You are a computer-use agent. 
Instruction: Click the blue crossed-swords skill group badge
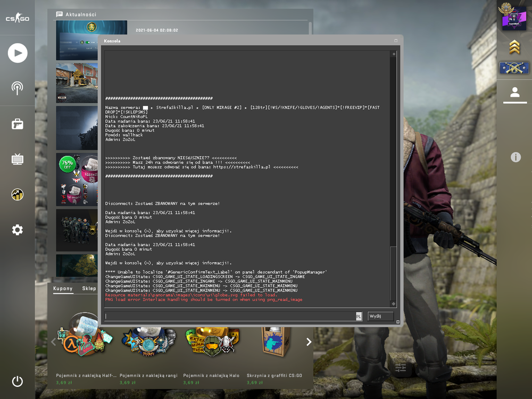coord(514,68)
